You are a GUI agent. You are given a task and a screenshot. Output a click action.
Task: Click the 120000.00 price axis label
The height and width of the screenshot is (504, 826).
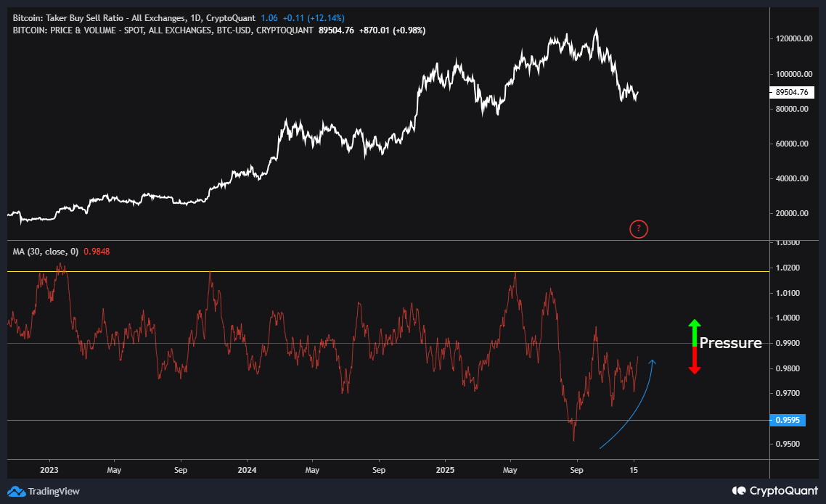click(791, 39)
